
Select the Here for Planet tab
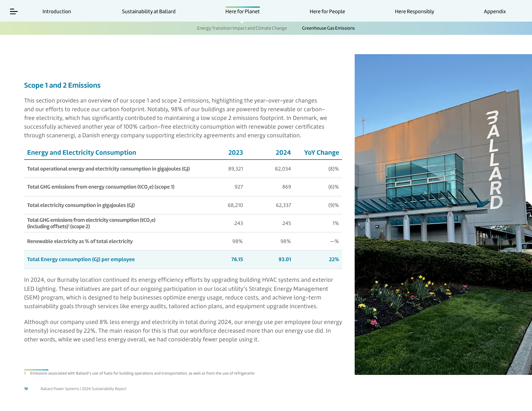click(x=242, y=12)
